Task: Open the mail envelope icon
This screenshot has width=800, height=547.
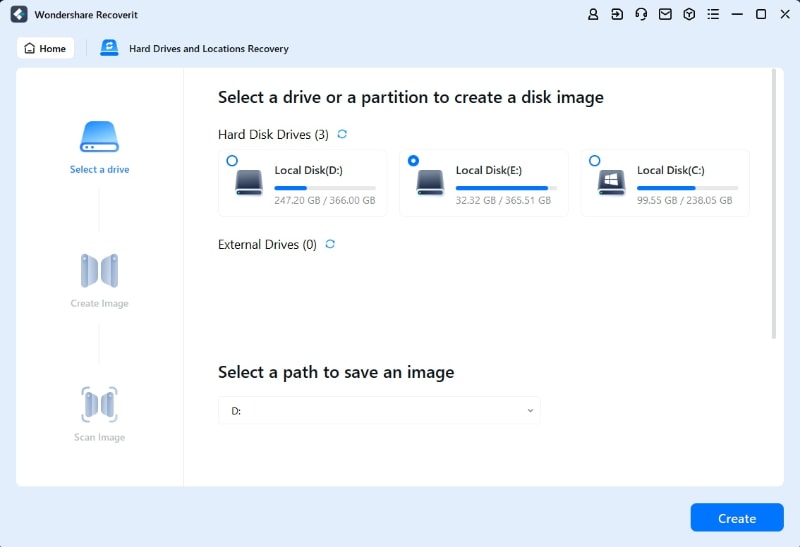Action: click(x=665, y=14)
